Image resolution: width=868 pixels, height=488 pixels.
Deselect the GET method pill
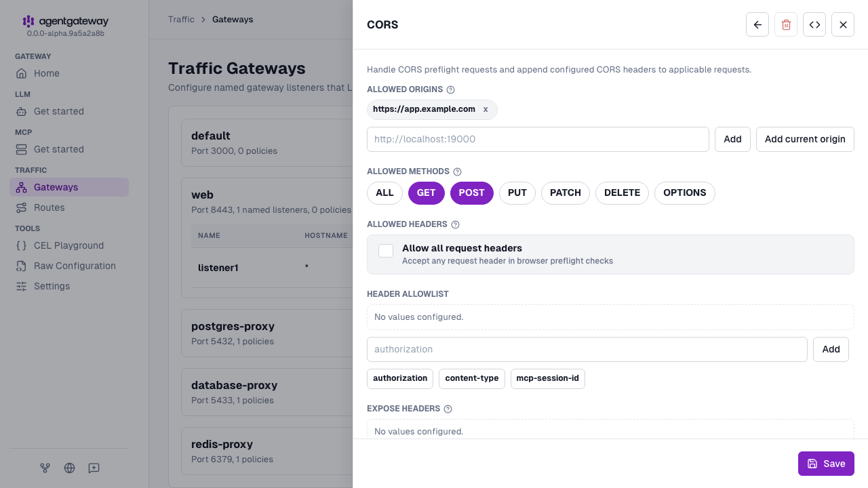point(427,193)
